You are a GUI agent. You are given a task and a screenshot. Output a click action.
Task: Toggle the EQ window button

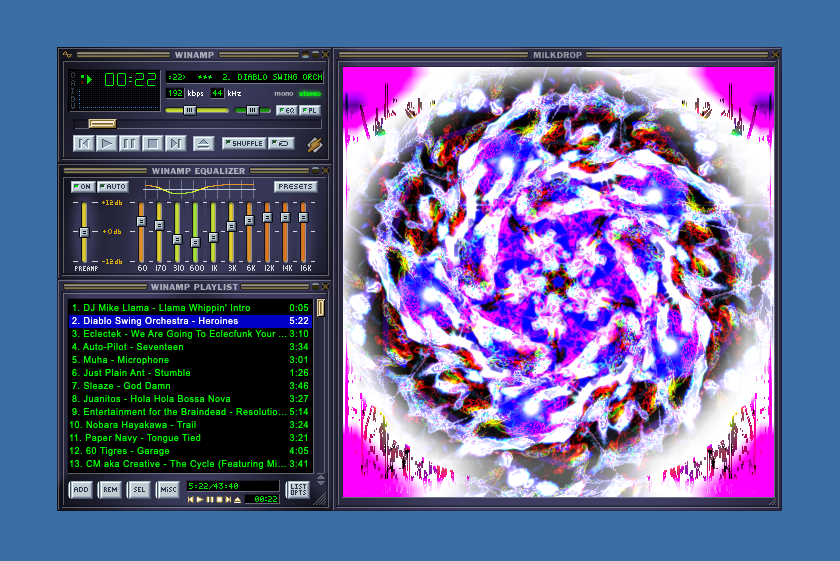coord(287,110)
